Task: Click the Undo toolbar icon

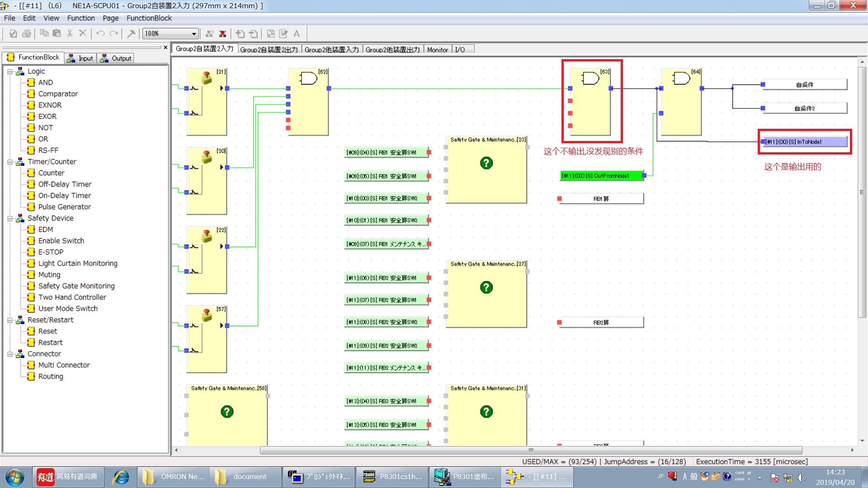Action: (x=100, y=33)
